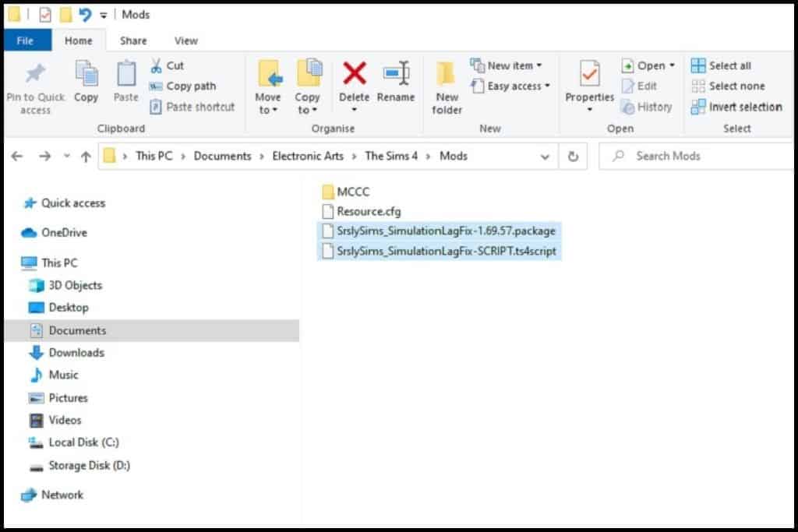This screenshot has width=798, height=532.
Task: Click Select all
Action: click(x=721, y=65)
